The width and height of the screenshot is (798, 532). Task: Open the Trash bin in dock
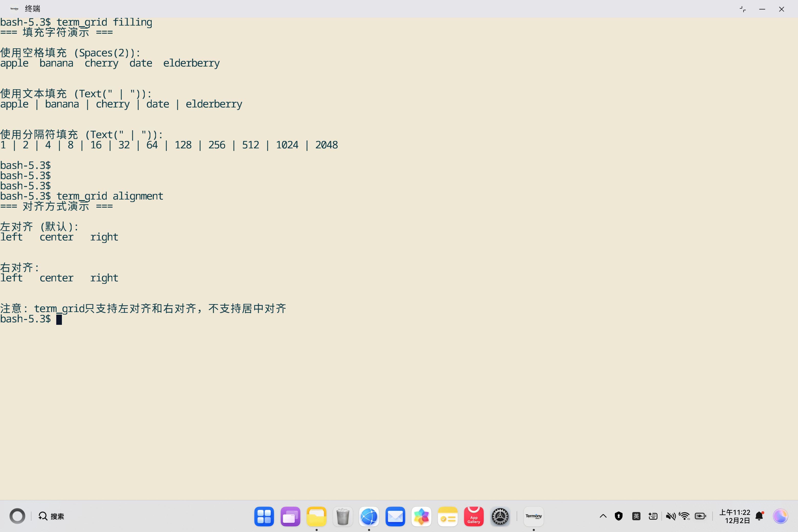tap(343, 516)
